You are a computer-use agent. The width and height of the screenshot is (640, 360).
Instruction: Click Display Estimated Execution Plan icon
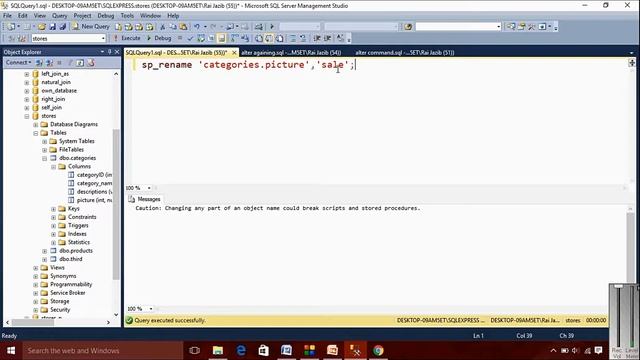tap(201, 38)
